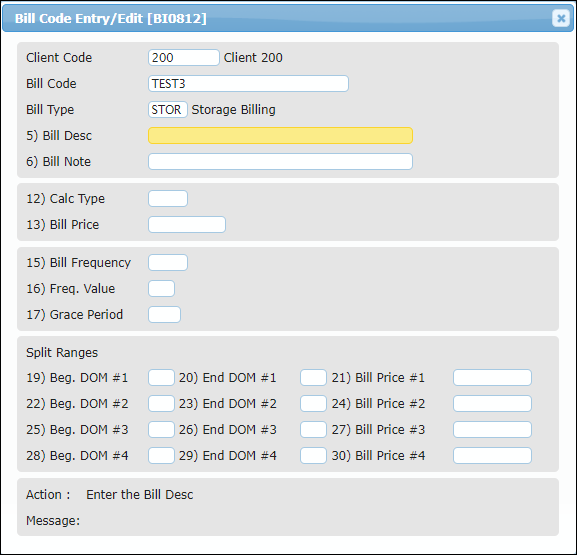Click the Beg. DOM #2 field
The height and width of the screenshot is (555, 577).
tap(161, 404)
